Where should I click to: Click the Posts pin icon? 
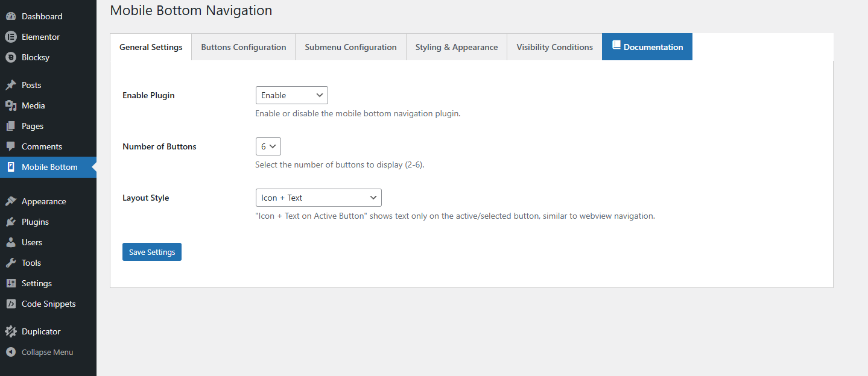[x=11, y=85]
